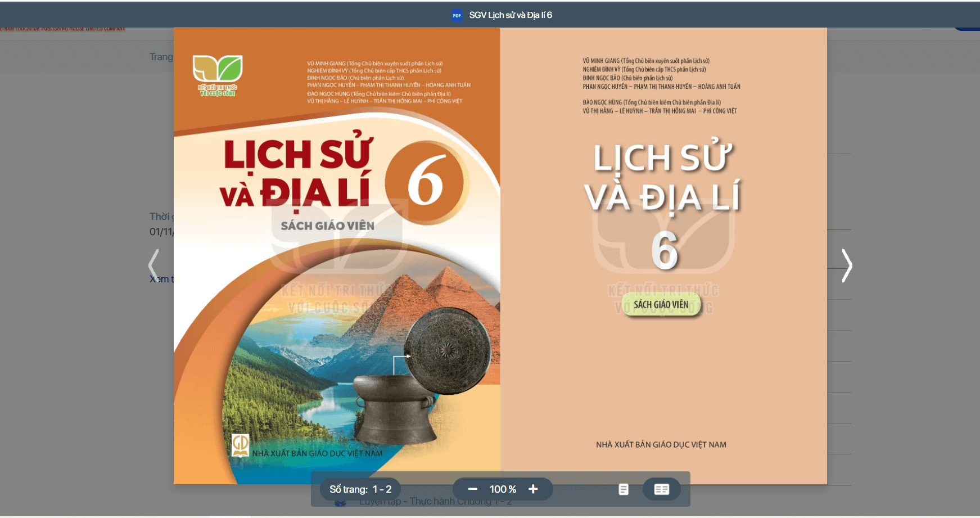Go back with the previous page arrow

pyautogui.click(x=153, y=265)
